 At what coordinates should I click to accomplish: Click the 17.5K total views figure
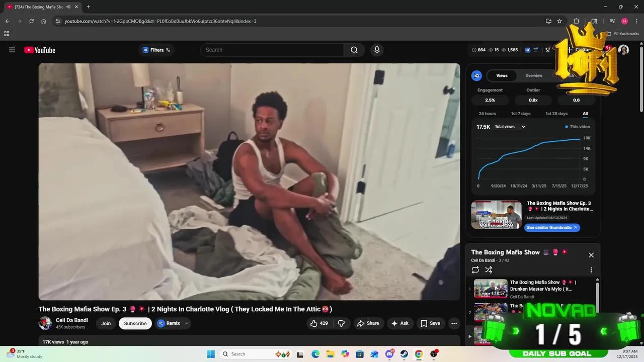point(483,127)
